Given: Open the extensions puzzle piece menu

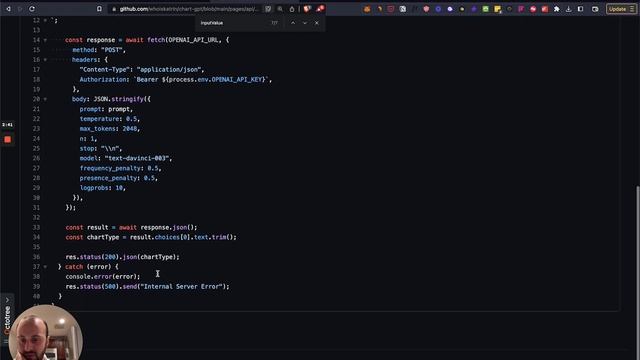Looking at the screenshot, I should coord(556,9).
